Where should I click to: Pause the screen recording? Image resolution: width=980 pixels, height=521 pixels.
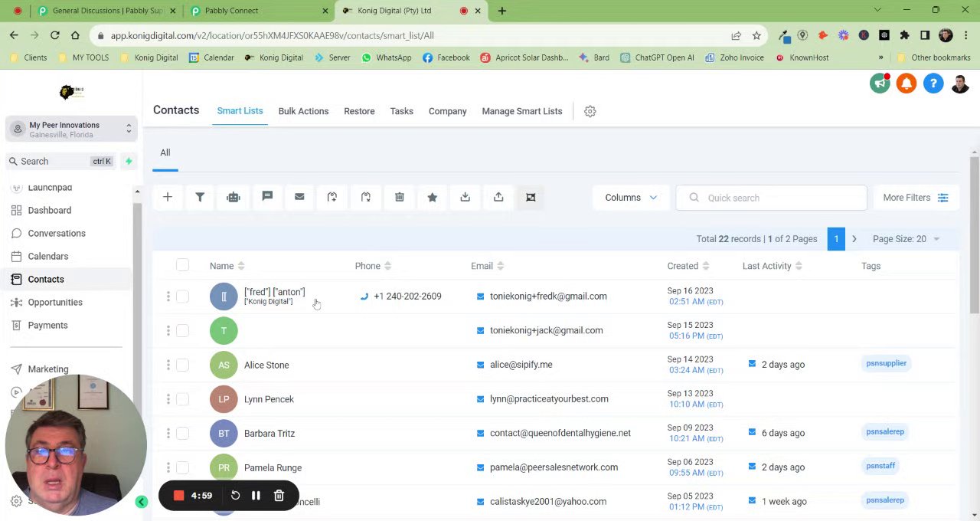click(256, 496)
